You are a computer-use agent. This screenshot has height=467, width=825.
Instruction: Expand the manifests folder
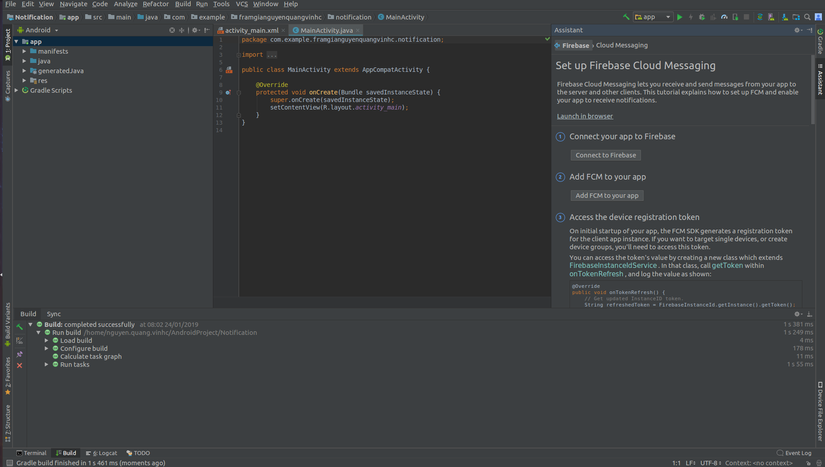point(24,51)
